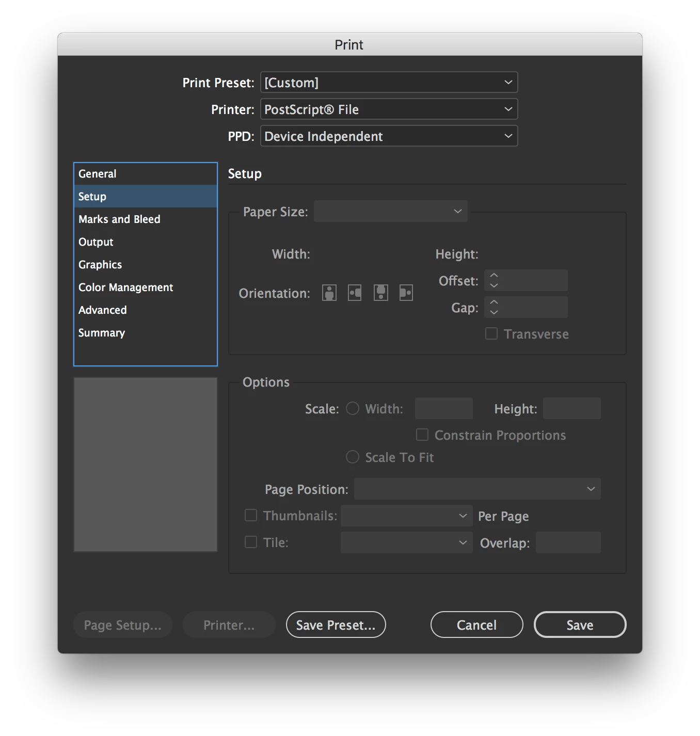Click the Scale Width input field
This screenshot has width=700, height=736.
click(444, 408)
